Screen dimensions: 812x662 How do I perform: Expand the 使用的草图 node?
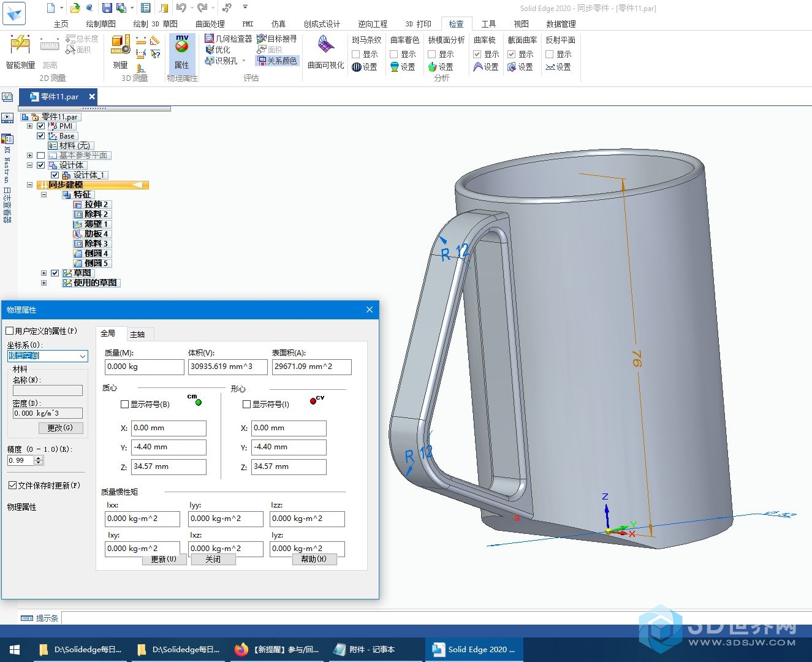44,283
